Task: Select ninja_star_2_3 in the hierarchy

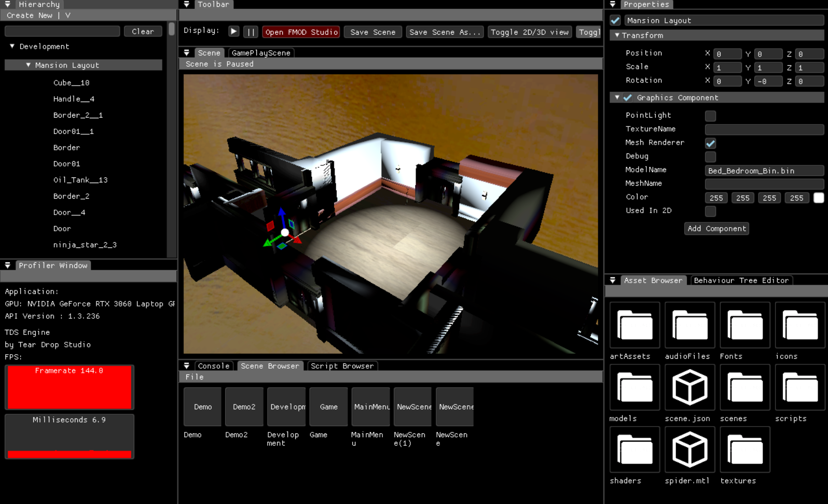Action: pos(85,245)
